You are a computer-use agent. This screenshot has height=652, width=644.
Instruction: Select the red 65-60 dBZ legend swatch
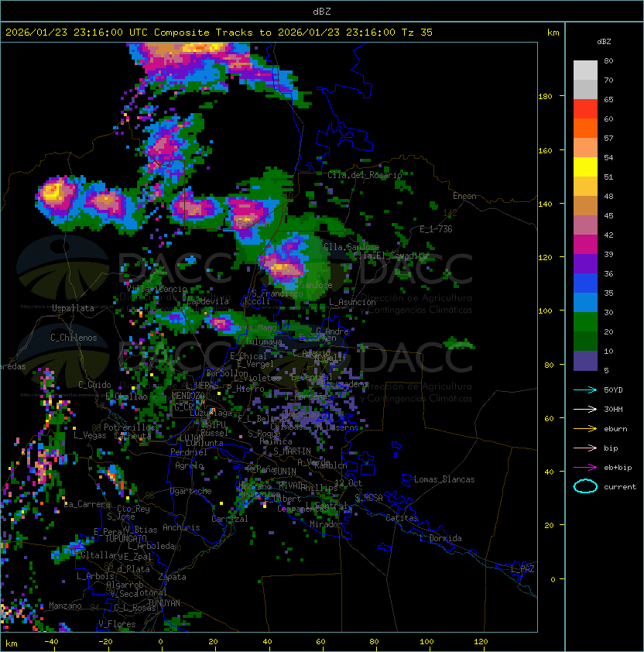[585, 109]
